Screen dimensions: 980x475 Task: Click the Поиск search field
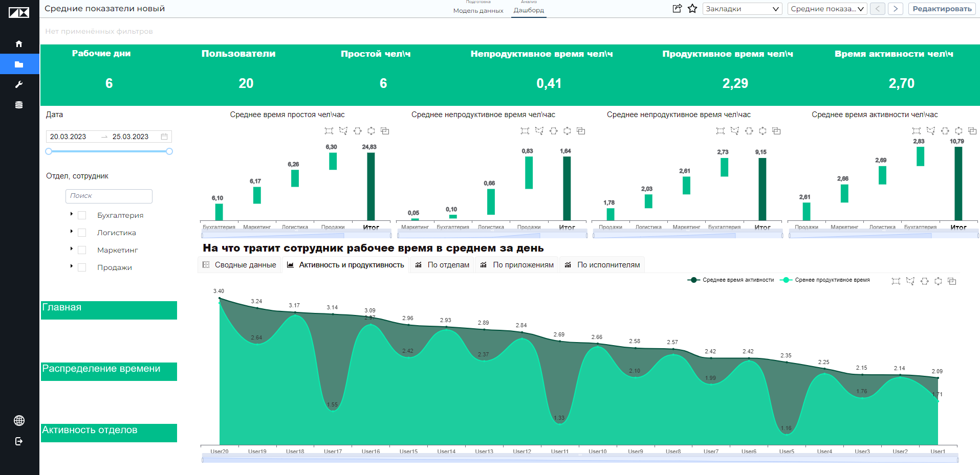(x=109, y=196)
